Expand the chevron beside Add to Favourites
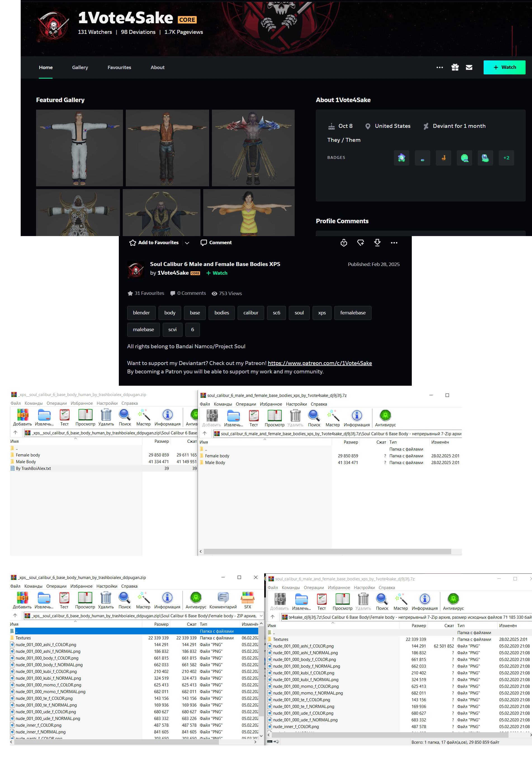The width and height of the screenshot is (532, 758). pyautogui.click(x=187, y=243)
